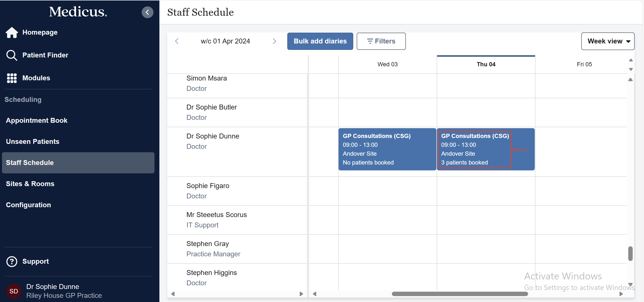The height and width of the screenshot is (302, 644).
Task: Click the SD user avatar
Action: tap(14, 291)
